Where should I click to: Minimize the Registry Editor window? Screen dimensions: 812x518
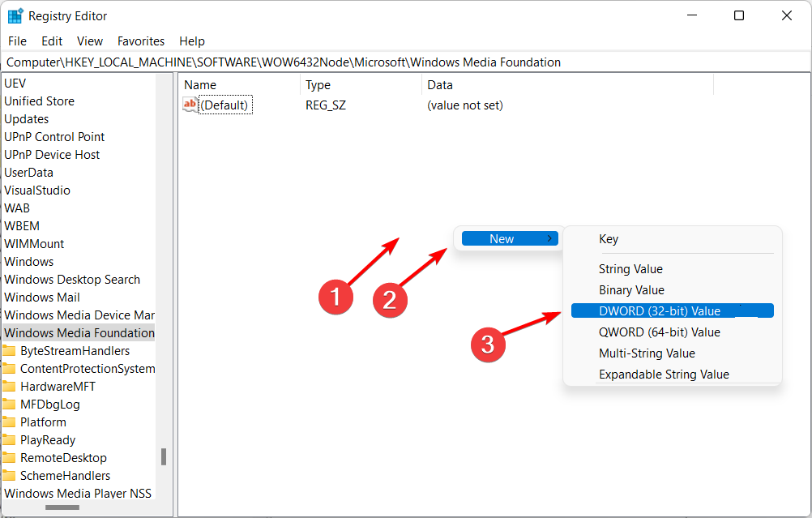(x=692, y=15)
